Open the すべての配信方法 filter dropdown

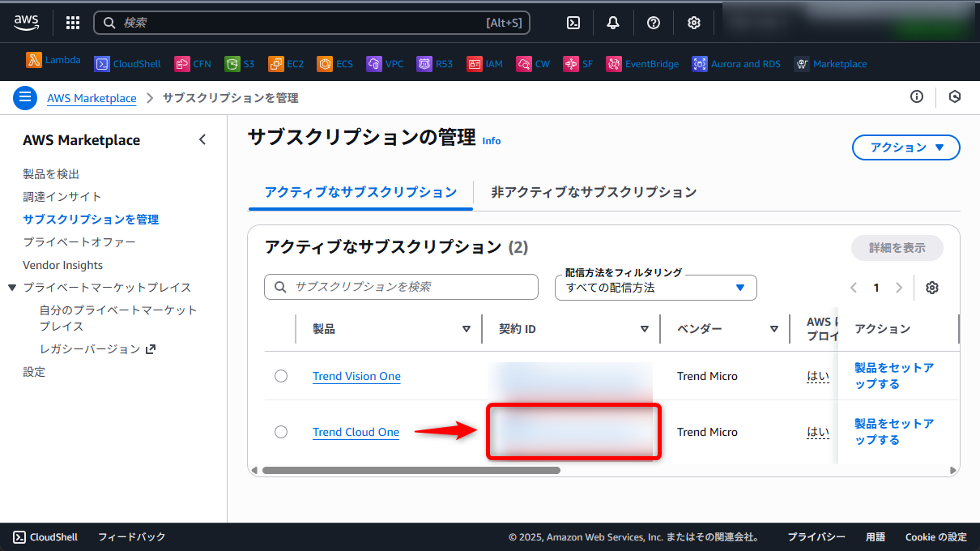656,288
